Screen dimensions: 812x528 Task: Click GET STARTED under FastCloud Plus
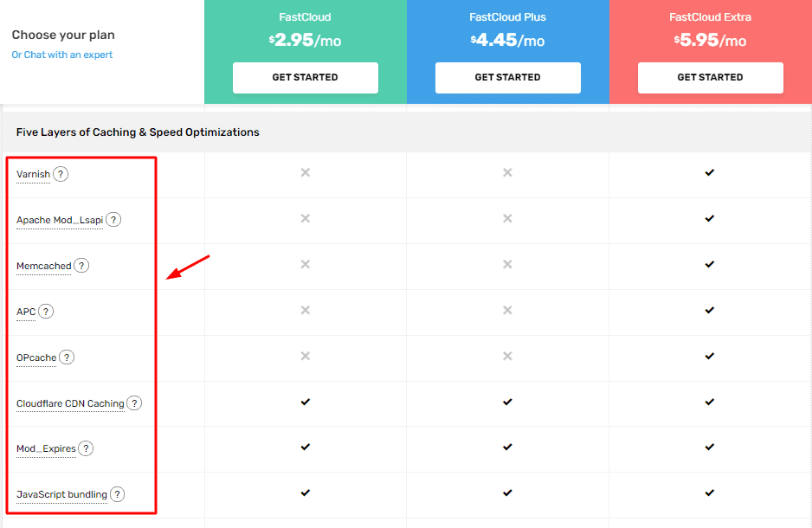coord(508,78)
